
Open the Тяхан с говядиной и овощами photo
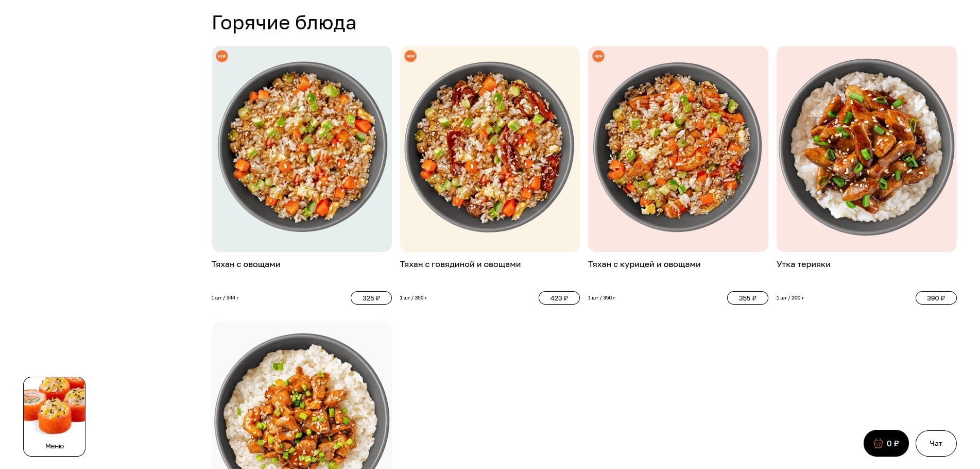[x=490, y=149]
